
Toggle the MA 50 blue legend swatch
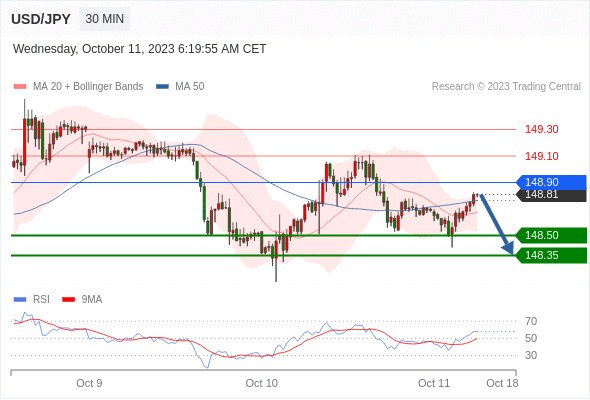pos(162,87)
